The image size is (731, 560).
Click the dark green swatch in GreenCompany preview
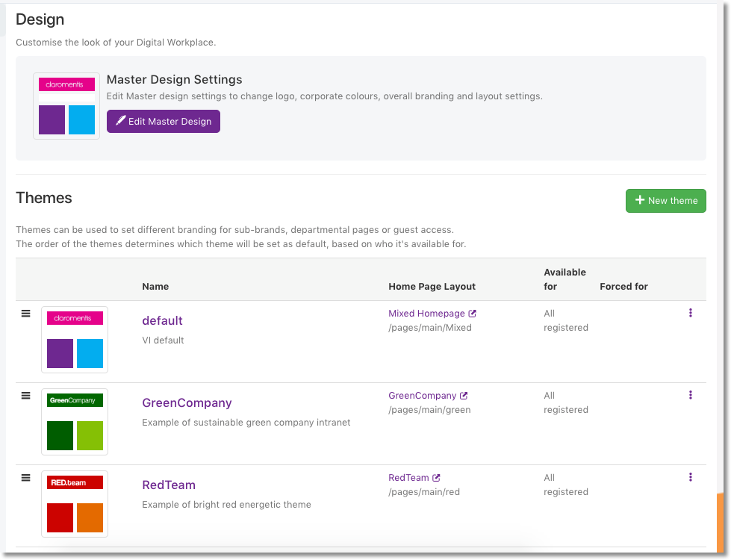pos(60,435)
